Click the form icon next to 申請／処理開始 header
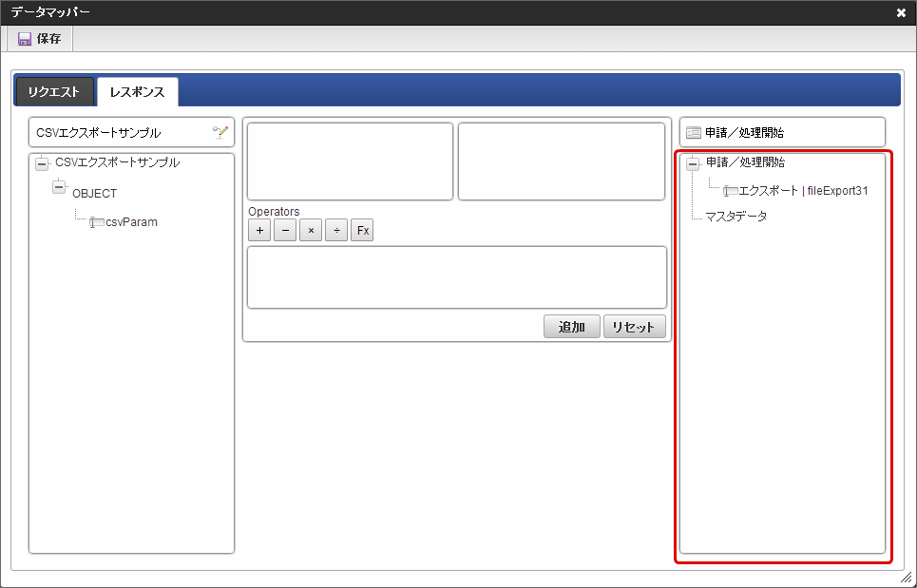This screenshot has height=588, width=917. (x=694, y=133)
